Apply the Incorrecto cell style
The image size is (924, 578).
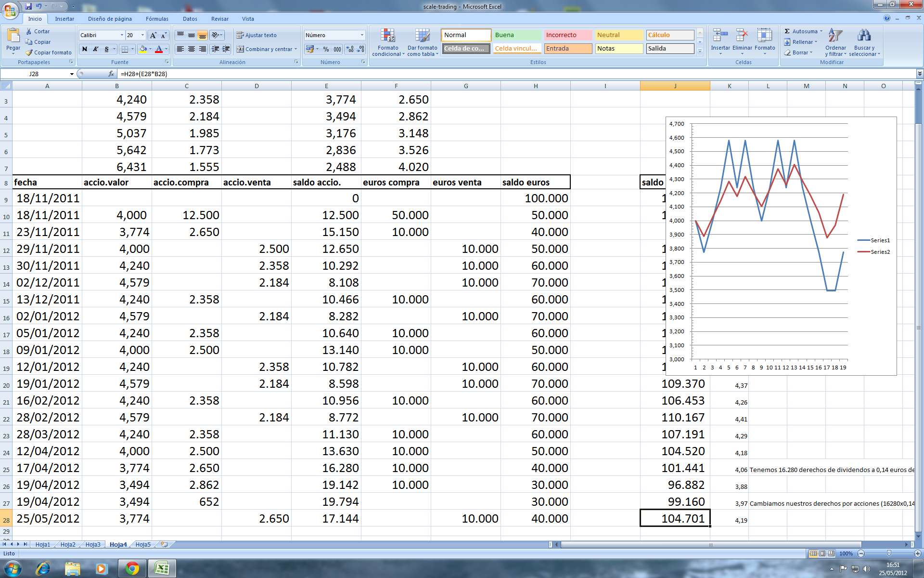tap(567, 35)
